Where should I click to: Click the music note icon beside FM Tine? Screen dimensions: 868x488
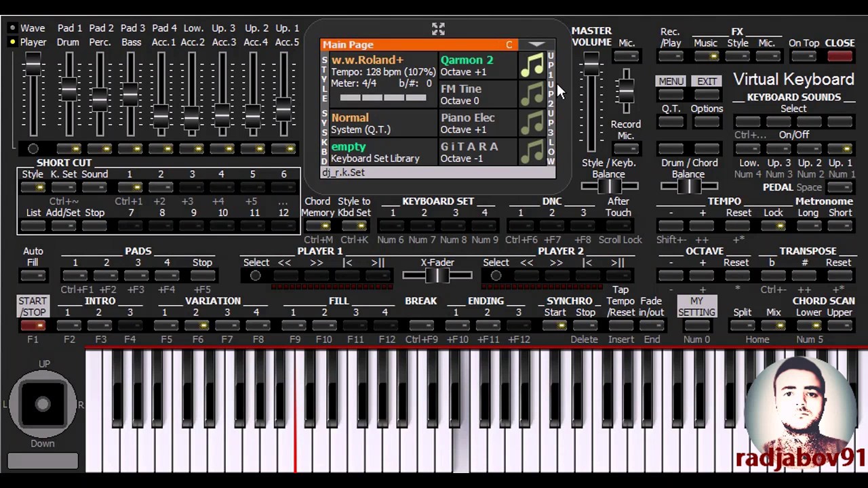532,94
